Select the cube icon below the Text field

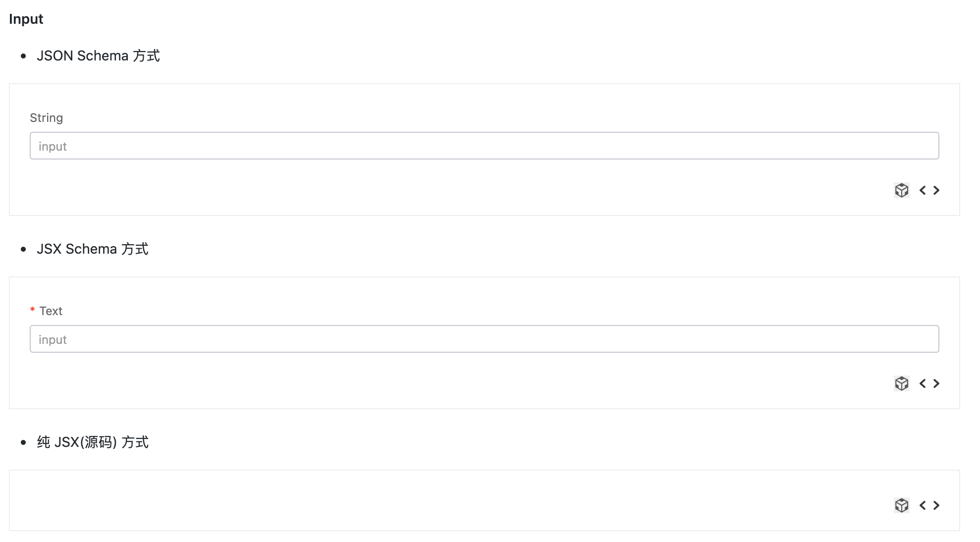(902, 383)
